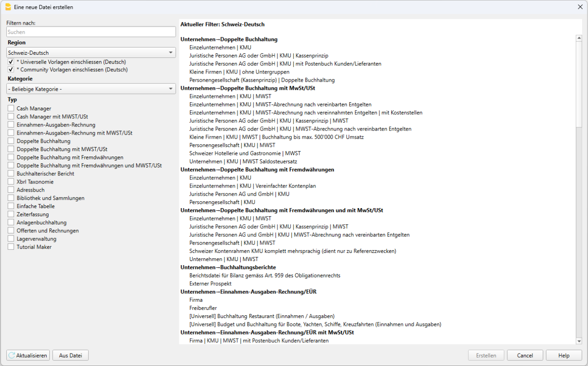
Task: Click the refresh icon on Aktualisieren button
Action: pyautogui.click(x=12, y=355)
